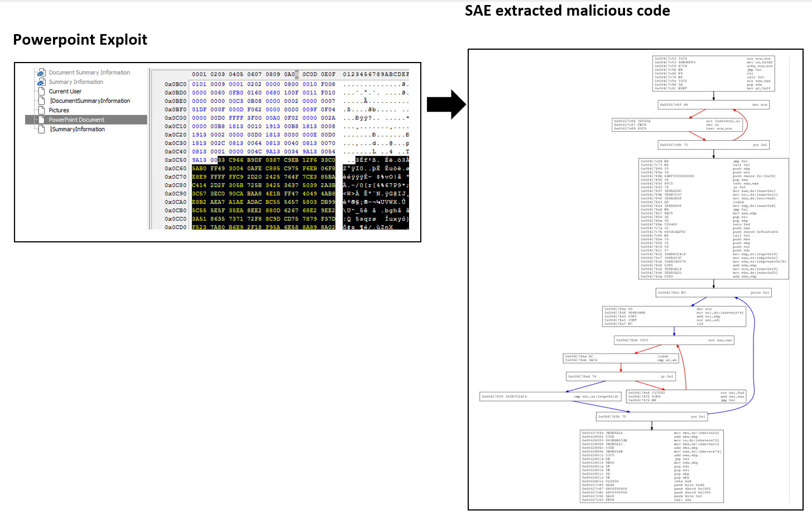The image size is (812, 520).
Task: Select the graph node with lodsb and cmp al,ah
Action: tap(621, 358)
